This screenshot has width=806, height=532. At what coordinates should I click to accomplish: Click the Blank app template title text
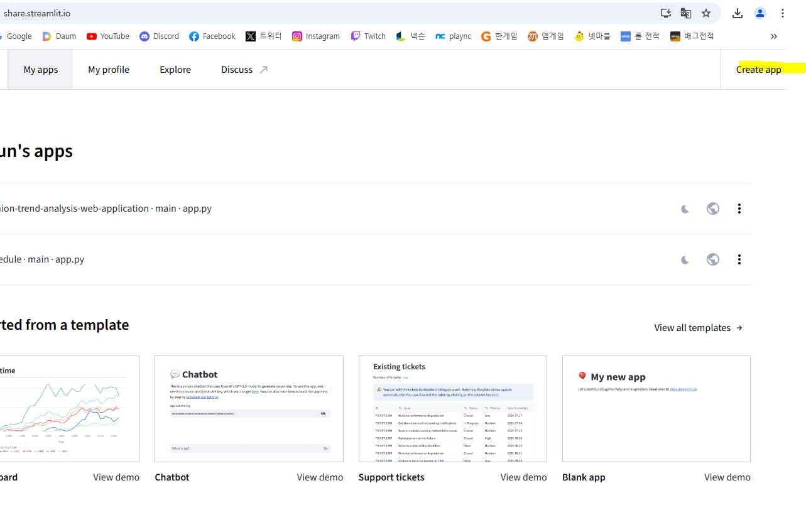pyautogui.click(x=584, y=477)
